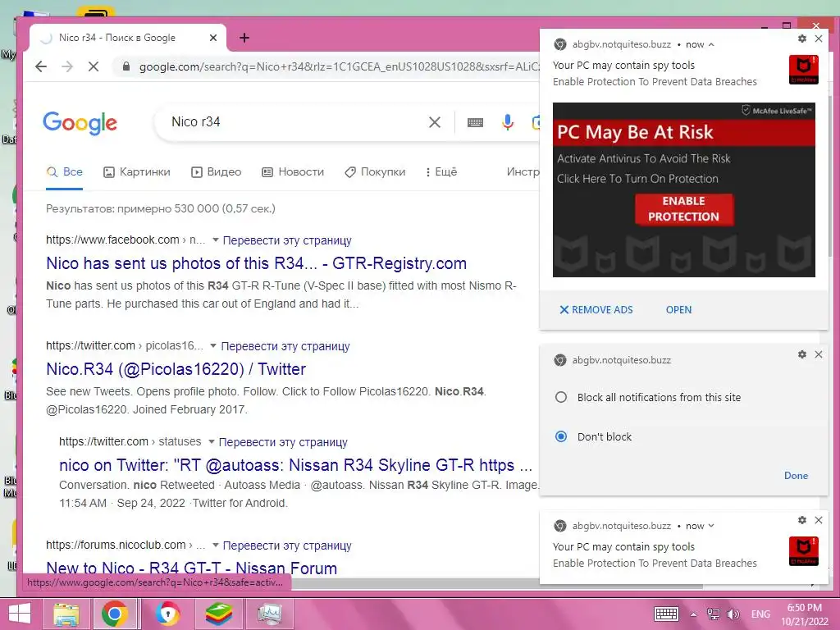Open Nico.R34 (@Picolas16220) Twitter result
This screenshot has width=840, height=630.
(176, 369)
